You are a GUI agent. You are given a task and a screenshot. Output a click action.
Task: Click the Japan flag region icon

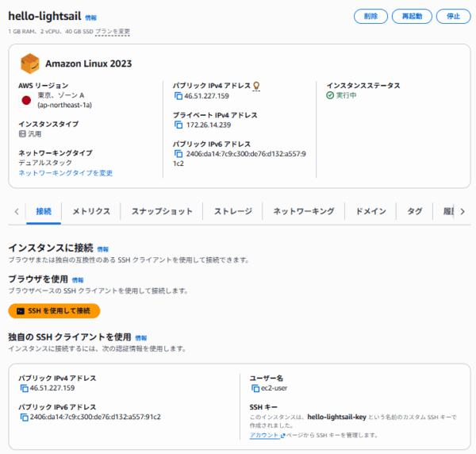click(26, 100)
